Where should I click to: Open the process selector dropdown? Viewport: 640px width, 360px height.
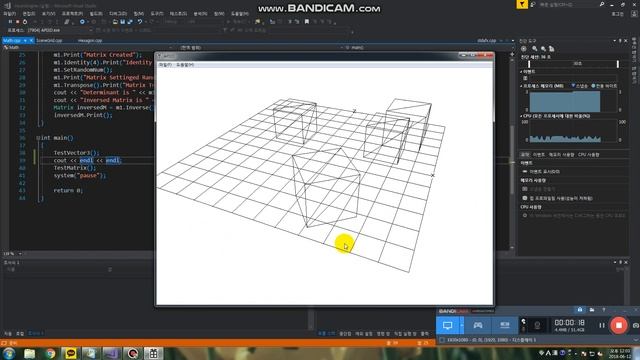(91, 30)
